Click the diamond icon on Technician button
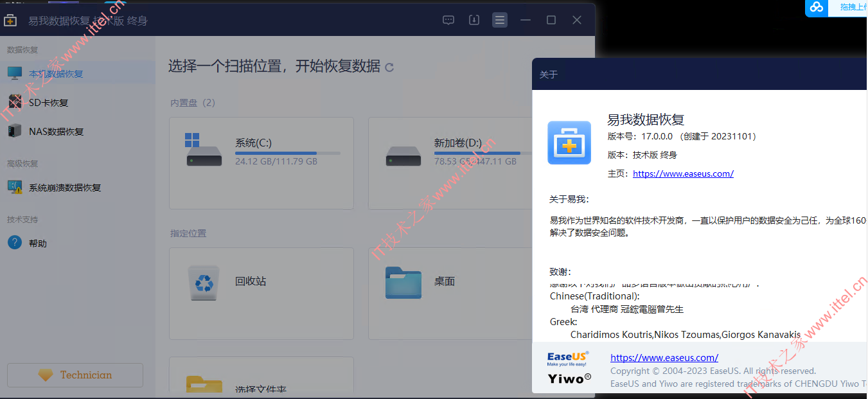Image resolution: width=868 pixels, height=399 pixels. pyautogui.click(x=46, y=375)
